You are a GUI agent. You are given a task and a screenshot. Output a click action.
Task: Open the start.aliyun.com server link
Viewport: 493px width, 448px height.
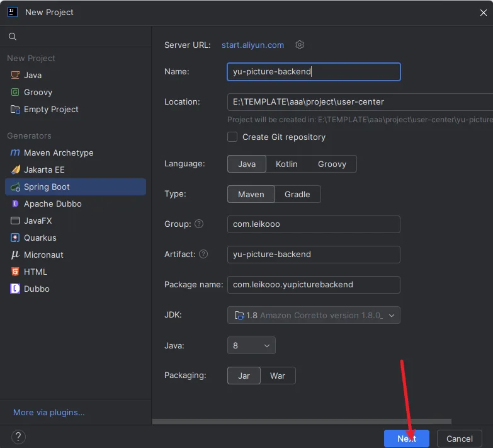(x=252, y=45)
